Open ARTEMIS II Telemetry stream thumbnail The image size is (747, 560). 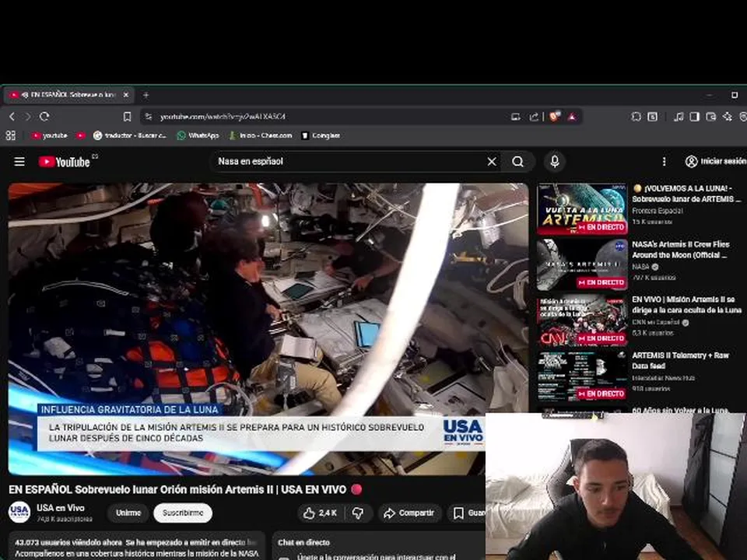click(x=582, y=376)
